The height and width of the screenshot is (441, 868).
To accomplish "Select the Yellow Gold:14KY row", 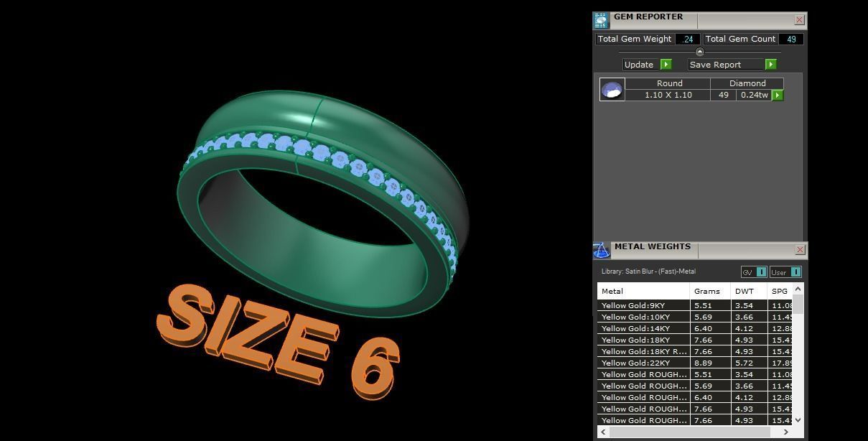I will pos(695,328).
